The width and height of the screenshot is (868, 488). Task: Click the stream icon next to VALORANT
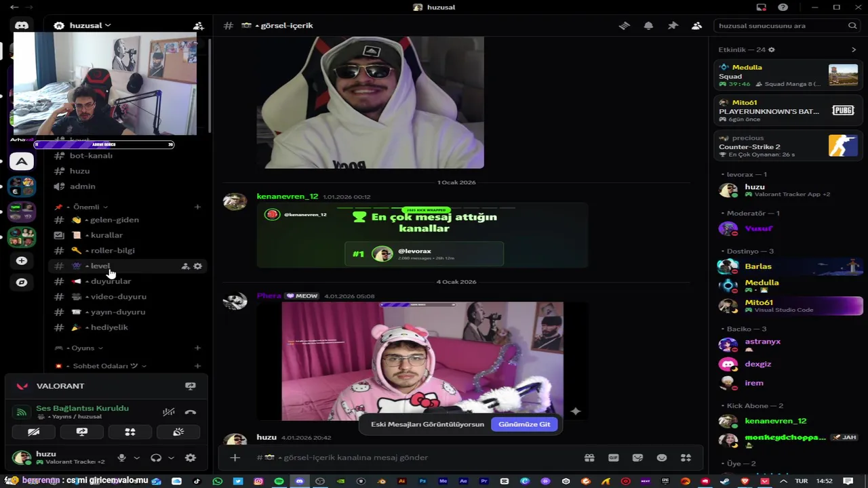[x=191, y=386]
